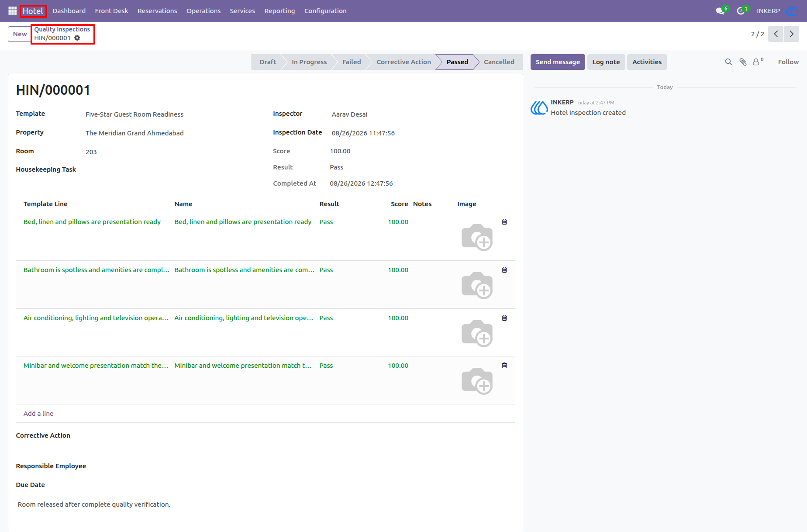Click the Add a line link

(38, 414)
